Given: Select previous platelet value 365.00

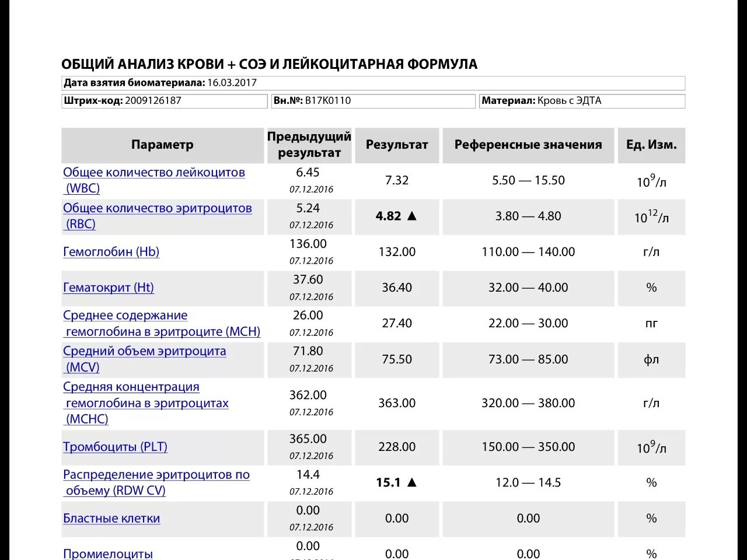Looking at the screenshot, I should pyautogui.click(x=308, y=439).
